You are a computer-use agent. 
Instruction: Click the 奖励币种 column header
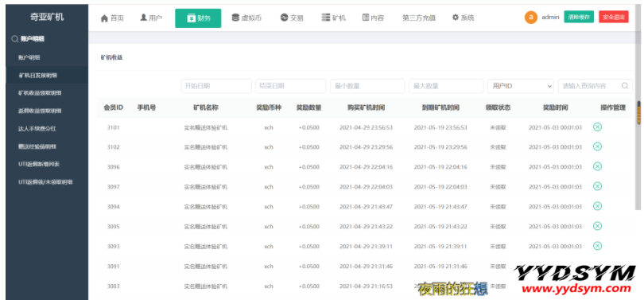coord(269,107)
